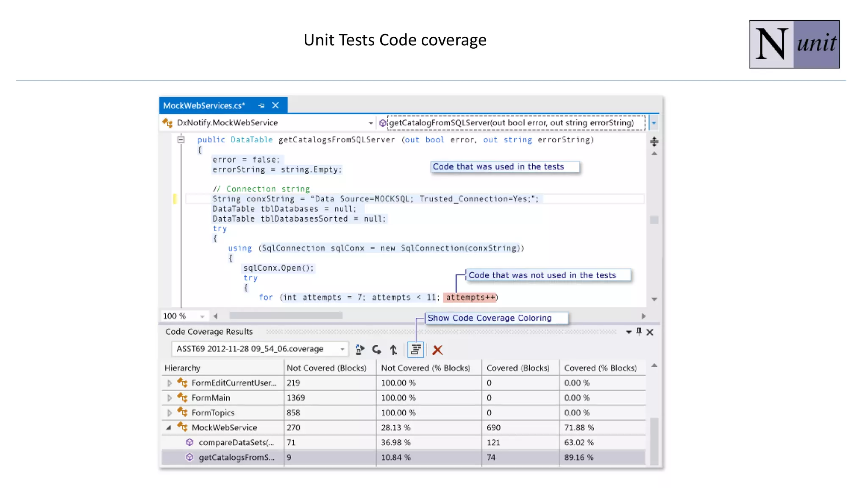
Task: Toggle auto-hide pin on Code Coverage Results
Action: click(639, 332)
